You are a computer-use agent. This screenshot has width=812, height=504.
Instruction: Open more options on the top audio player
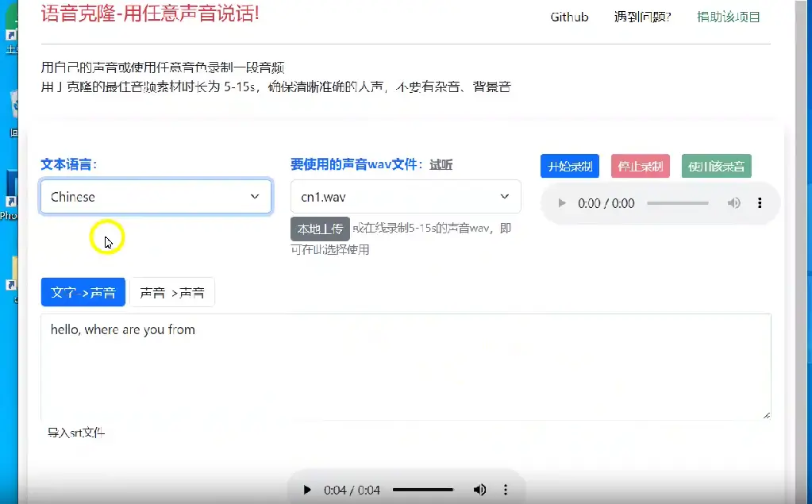[x=760, y=203]
